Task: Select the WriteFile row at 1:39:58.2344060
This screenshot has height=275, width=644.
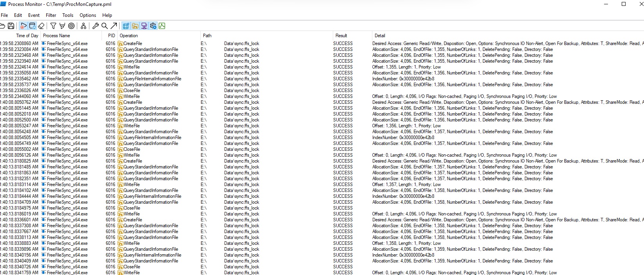Action: [322, 96]
